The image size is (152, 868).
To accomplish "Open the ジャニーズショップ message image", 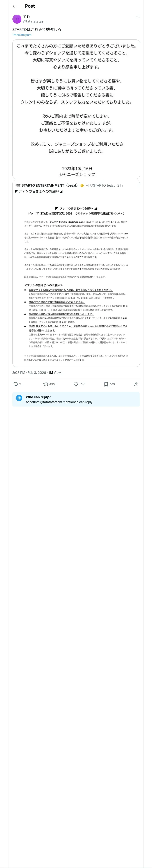I will (76, 109).
